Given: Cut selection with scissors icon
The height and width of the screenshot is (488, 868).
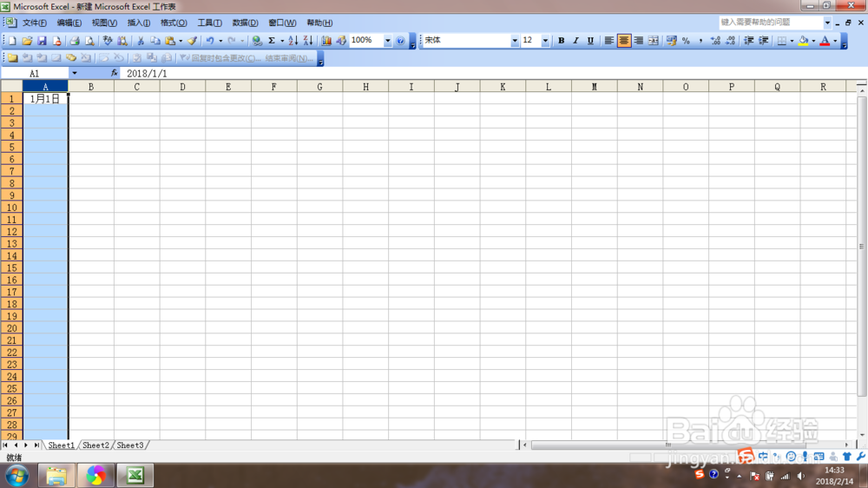Looking at the screenshot, I should coord(140,41).
